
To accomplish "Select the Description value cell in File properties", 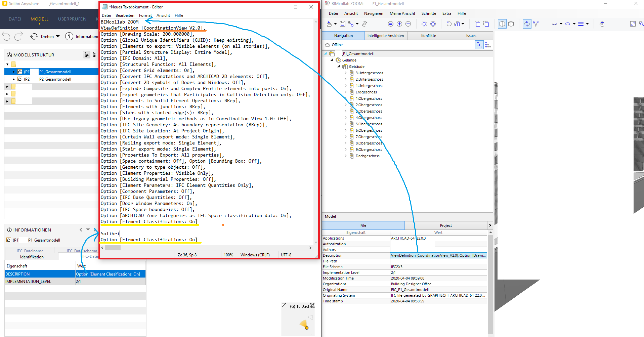I will point(438,255).
